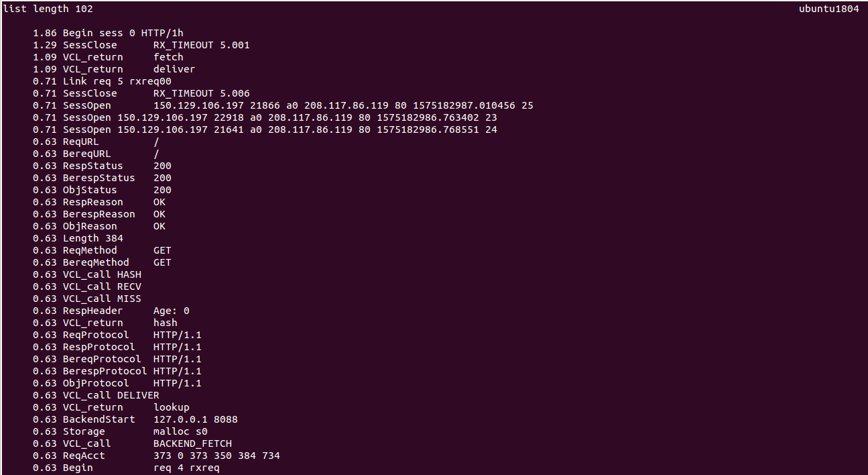The height and width of the screenshot is (475, 868).
Task: Click the 'list length 102' header text
Action: click(x=48, y=9)
